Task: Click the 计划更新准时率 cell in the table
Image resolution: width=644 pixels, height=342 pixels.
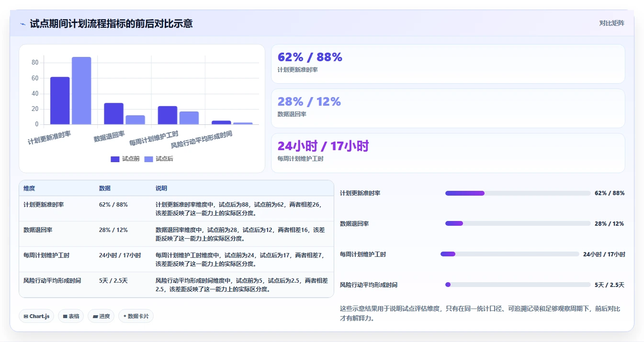Action: [44, 205]
